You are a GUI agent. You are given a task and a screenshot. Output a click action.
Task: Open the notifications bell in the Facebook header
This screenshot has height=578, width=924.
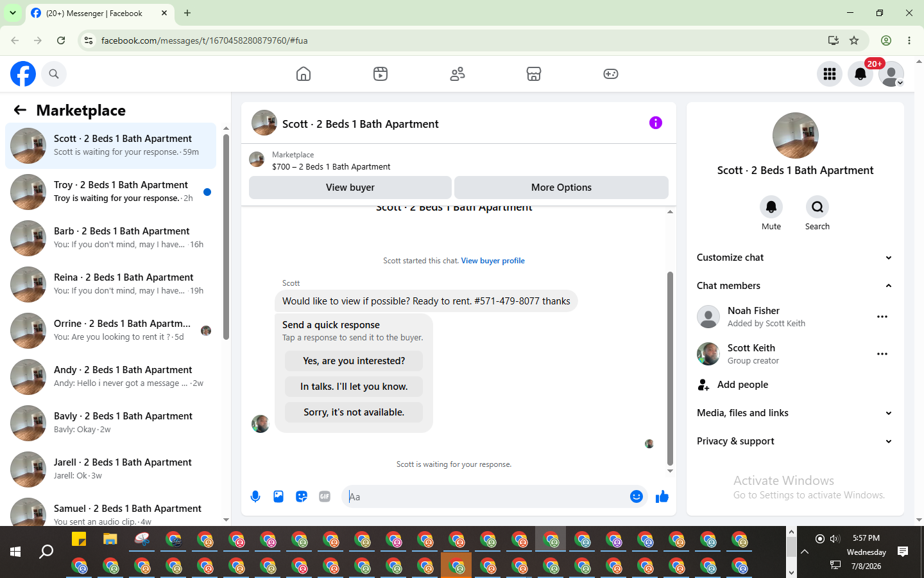[x=860, y=74]
